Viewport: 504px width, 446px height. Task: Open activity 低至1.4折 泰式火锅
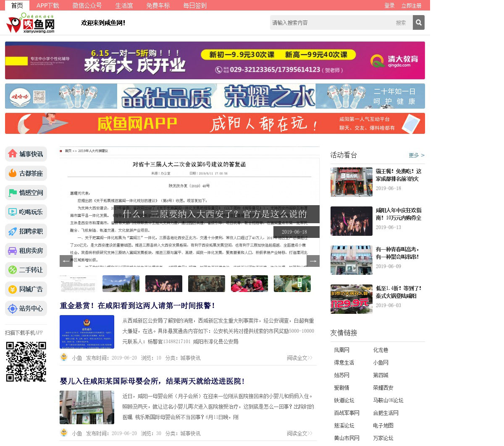(399, 292)
